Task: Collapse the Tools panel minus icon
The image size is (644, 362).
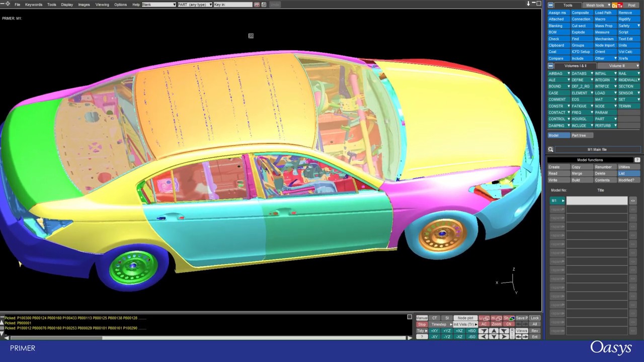Action: pos(550,5)
